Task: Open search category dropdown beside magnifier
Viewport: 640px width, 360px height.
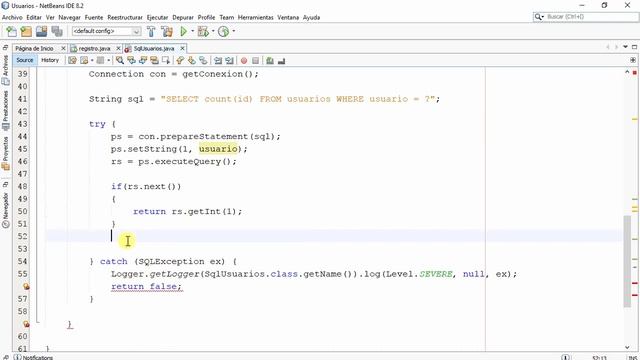Action: (x=542, y=17)
